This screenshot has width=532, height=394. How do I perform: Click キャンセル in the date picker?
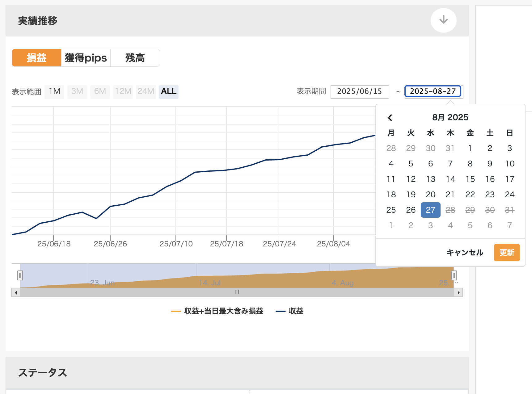point(465,253)
